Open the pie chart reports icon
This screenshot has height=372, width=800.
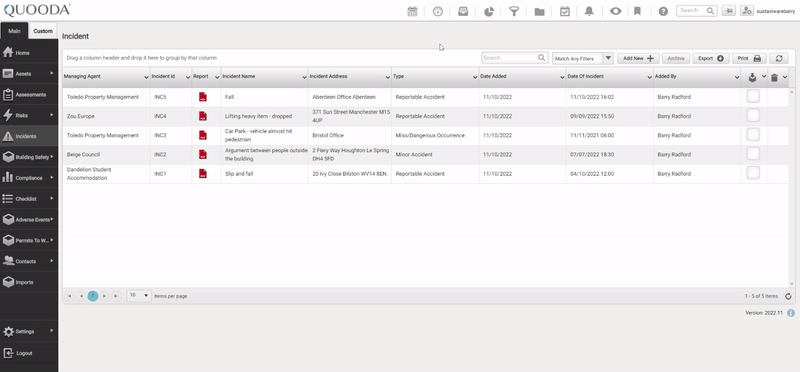489,11
